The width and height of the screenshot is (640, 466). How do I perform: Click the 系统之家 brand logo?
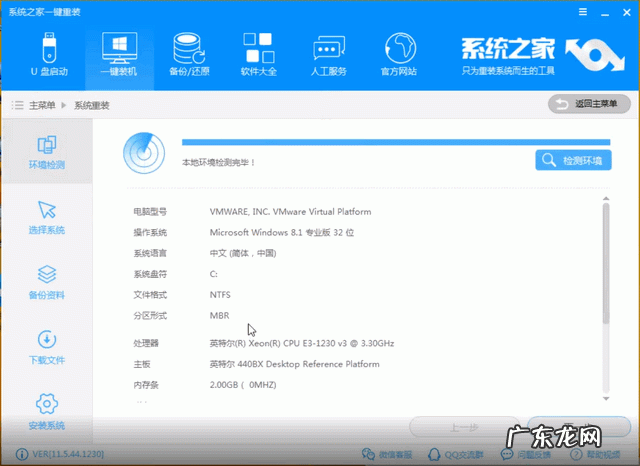pyautogui.click(x=543, y=56)
